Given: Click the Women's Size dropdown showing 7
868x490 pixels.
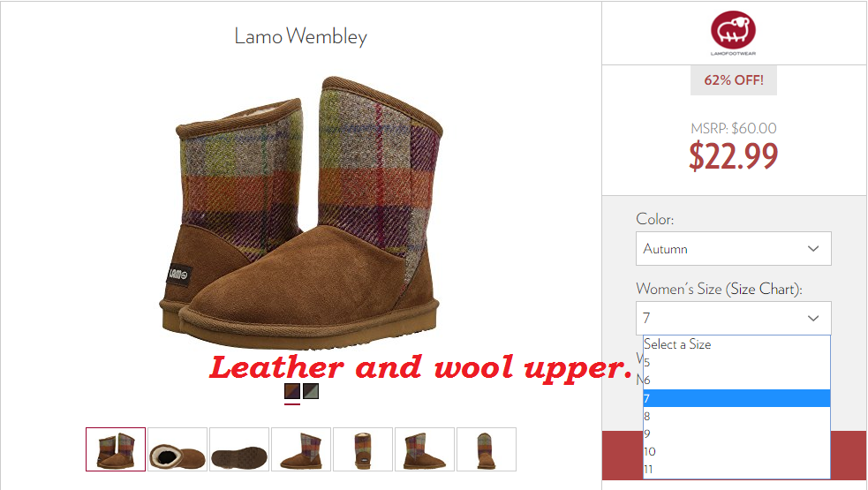Looking at the screenshot, I should tap(734, 318).
